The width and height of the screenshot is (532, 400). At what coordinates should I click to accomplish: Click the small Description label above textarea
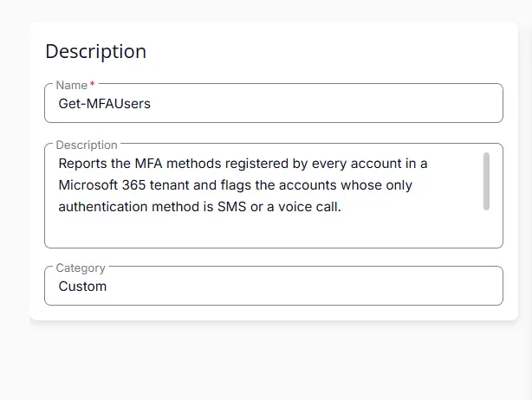(87, 145)
